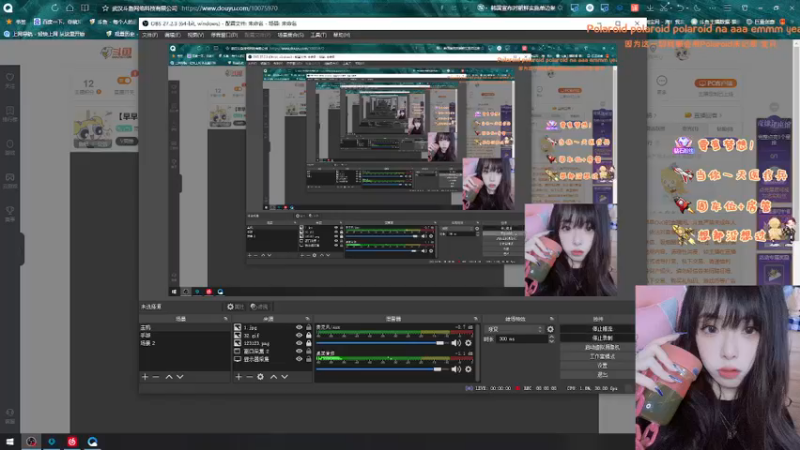Adjust the Mic/Aux volume slider
The height and width of the screenshot is (450, 800).
tap(381, 343)
